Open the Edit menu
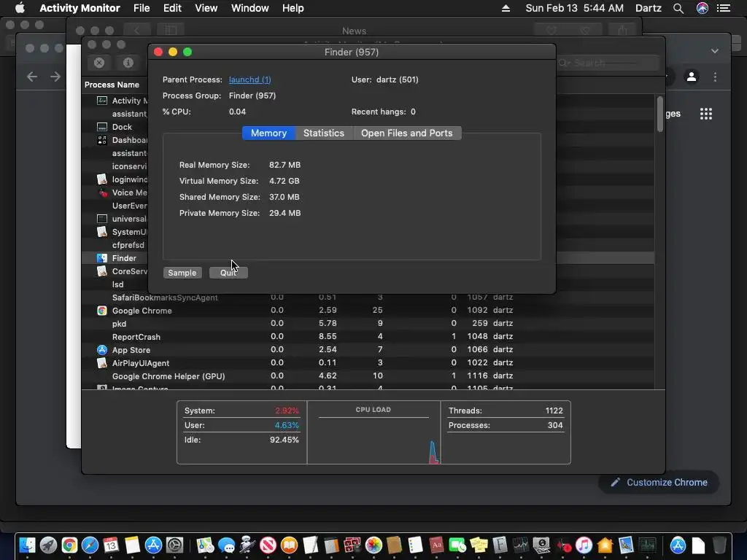The height and width of the screenshot is (560, 747). click(172, 8)
